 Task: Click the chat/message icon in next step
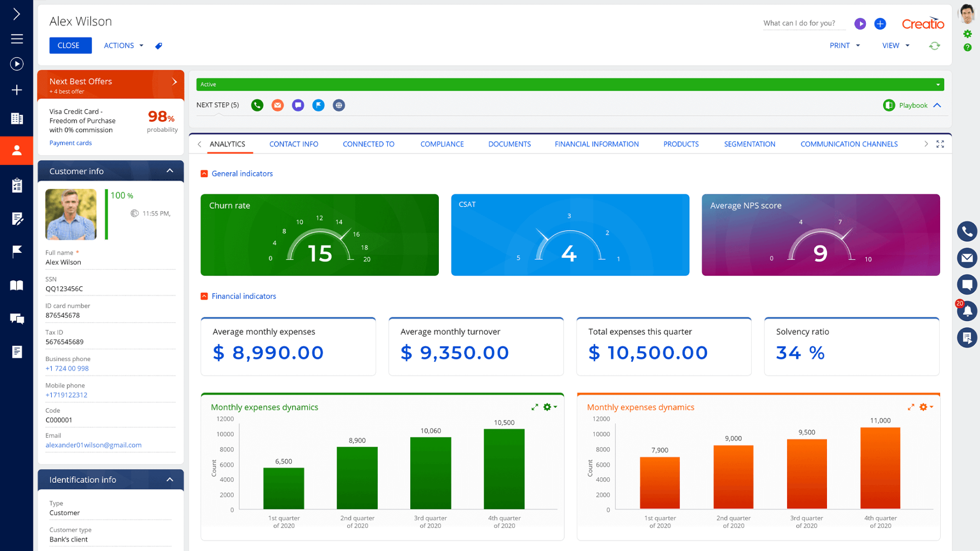pos(298,105)
